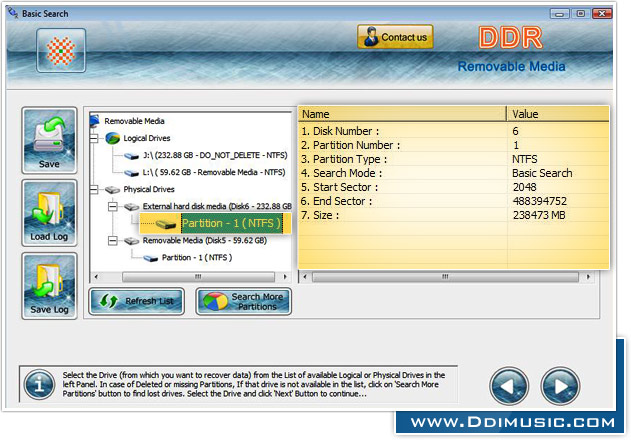The image size is (631, 440).
Task: Click details table scroll right arrow
Action: click(x=589, y=277)
